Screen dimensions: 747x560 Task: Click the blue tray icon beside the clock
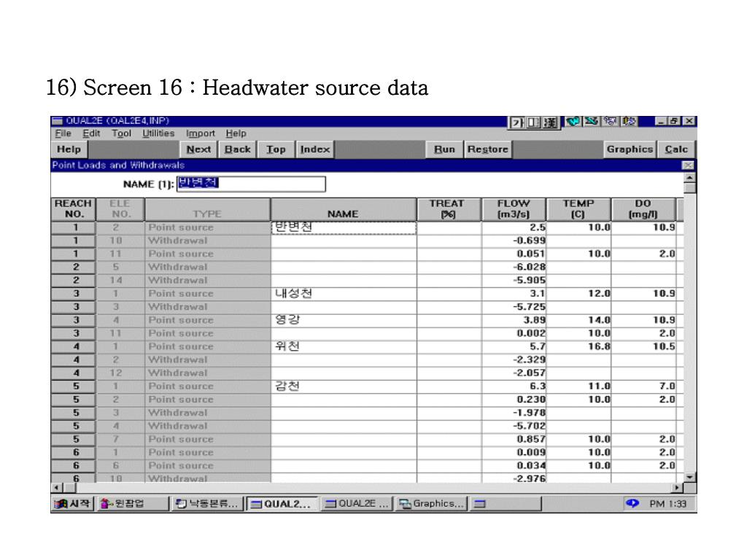(x=632, y=503)
